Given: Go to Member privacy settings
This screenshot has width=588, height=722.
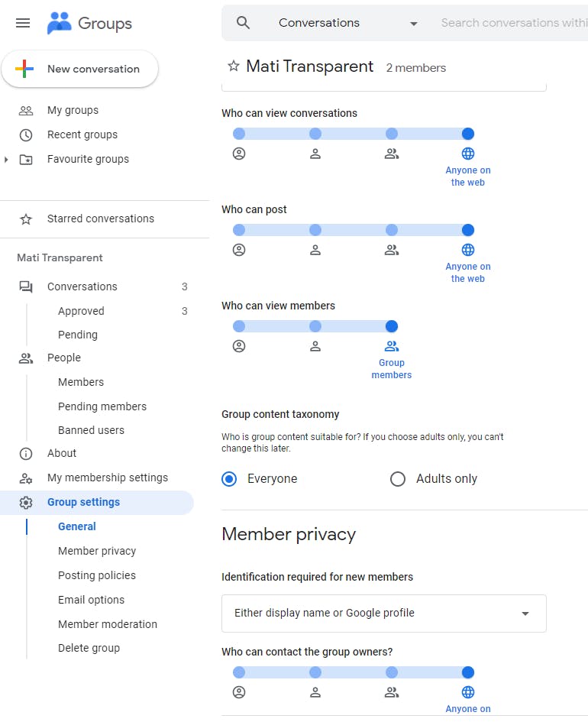Looking at the screenshot, I should [x=97, y=551].
